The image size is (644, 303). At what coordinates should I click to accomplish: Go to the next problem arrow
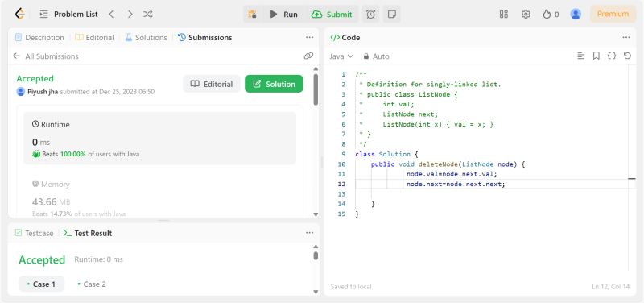[x=130, y=14]
